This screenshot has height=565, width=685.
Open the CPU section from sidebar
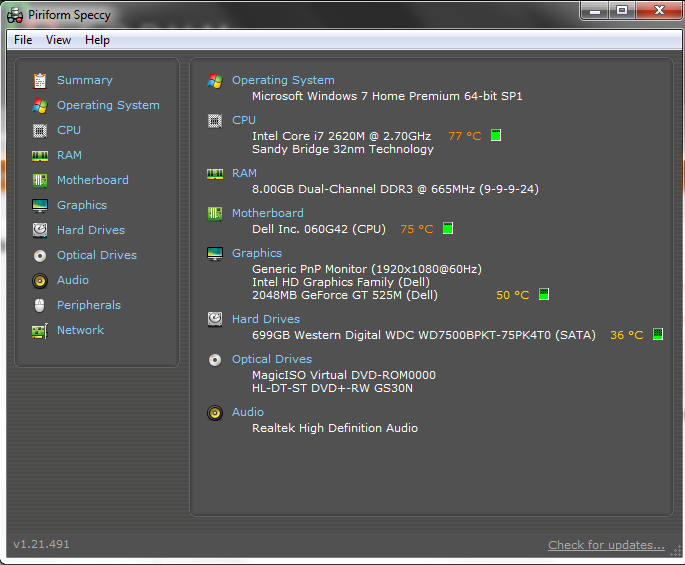click(x=69, y=130)
